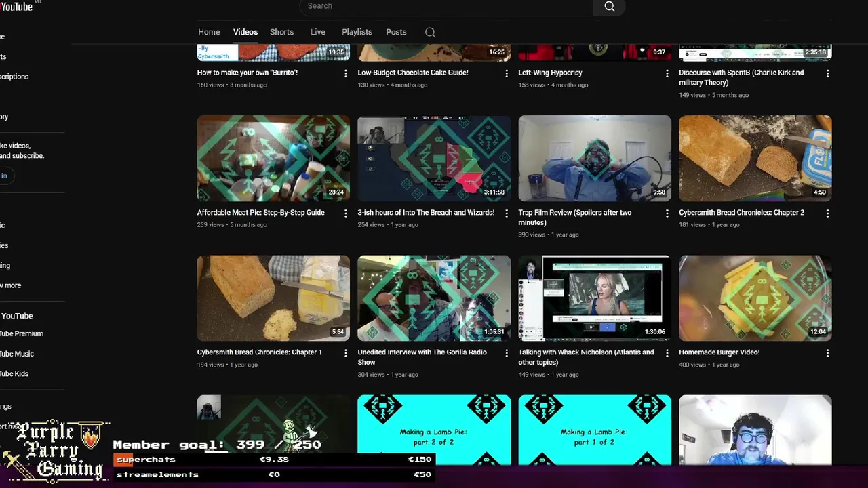Open Affordable Meat Pie: Step-By-Step Guide title

click(260, 213)
